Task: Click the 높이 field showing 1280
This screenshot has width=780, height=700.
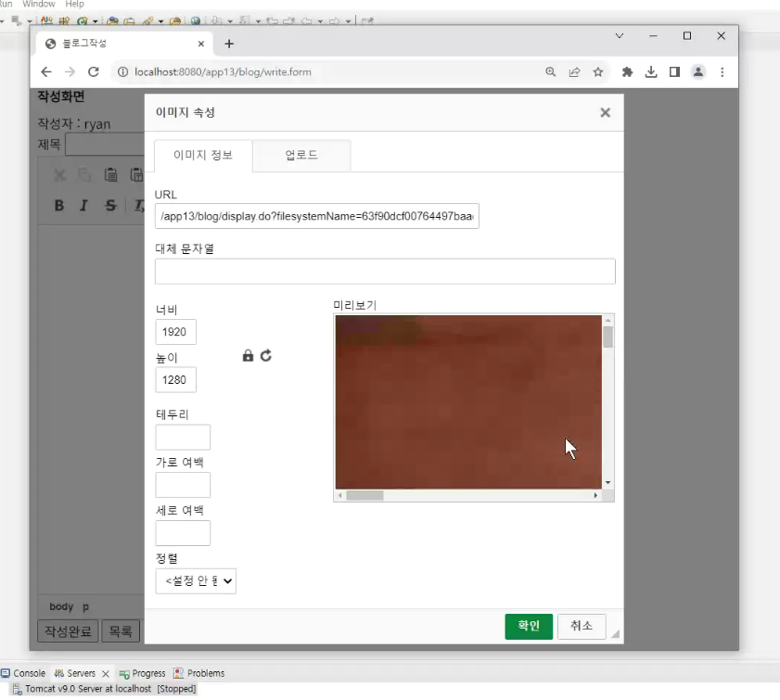Action: point(175,380)
